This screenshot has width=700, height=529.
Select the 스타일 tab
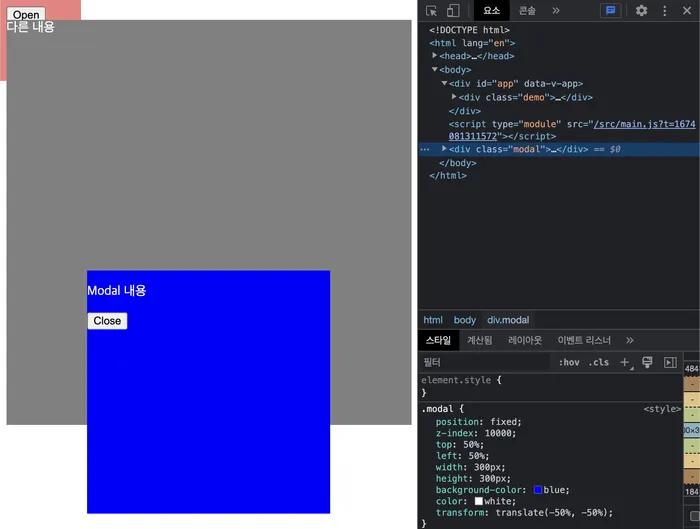(x=438, y=341)
